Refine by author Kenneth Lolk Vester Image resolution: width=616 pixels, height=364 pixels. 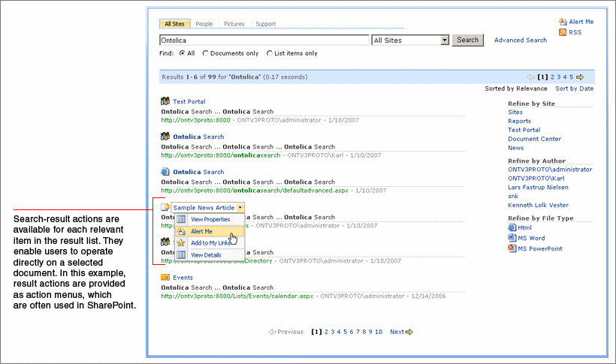(x=538, y=205)
